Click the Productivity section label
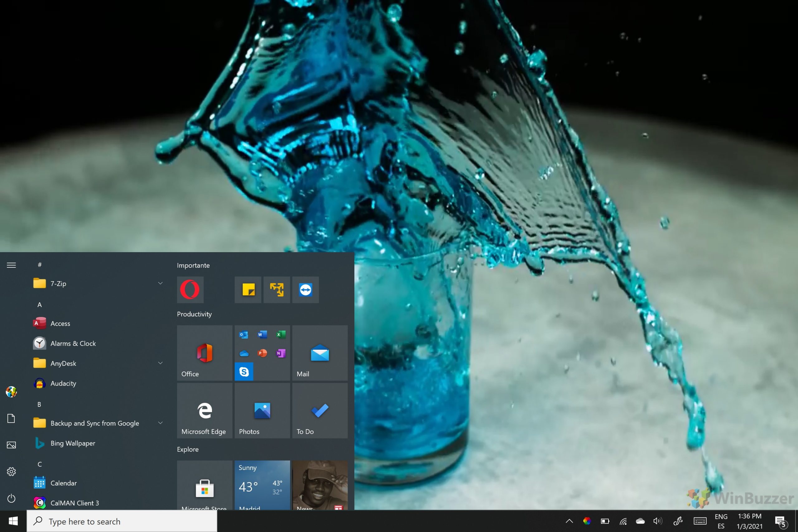 [x=194, y=314]
